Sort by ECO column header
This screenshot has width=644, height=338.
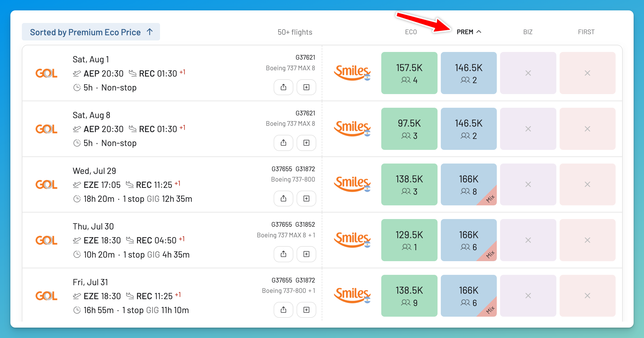point(411,32)
